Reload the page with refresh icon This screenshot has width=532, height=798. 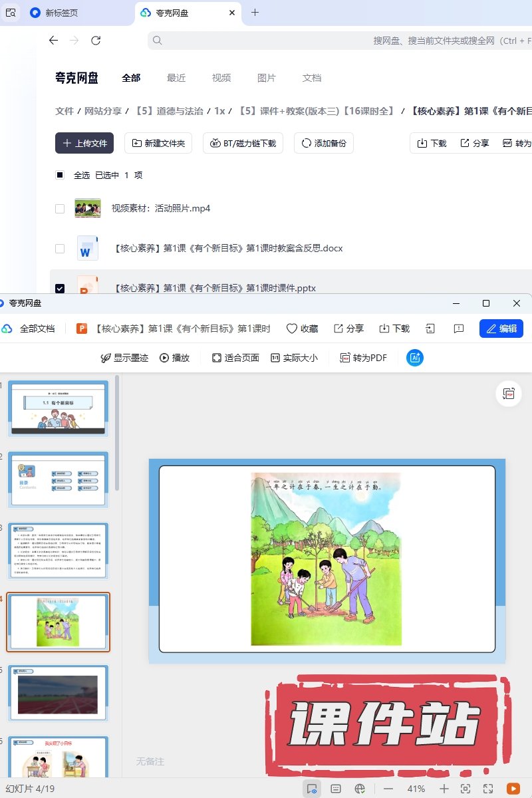(96, 41)
